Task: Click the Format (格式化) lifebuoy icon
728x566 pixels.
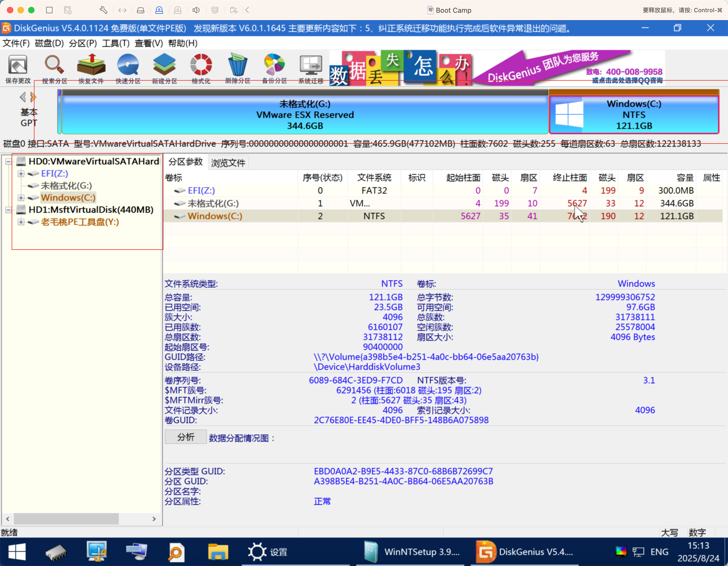Action: [201, 69]
